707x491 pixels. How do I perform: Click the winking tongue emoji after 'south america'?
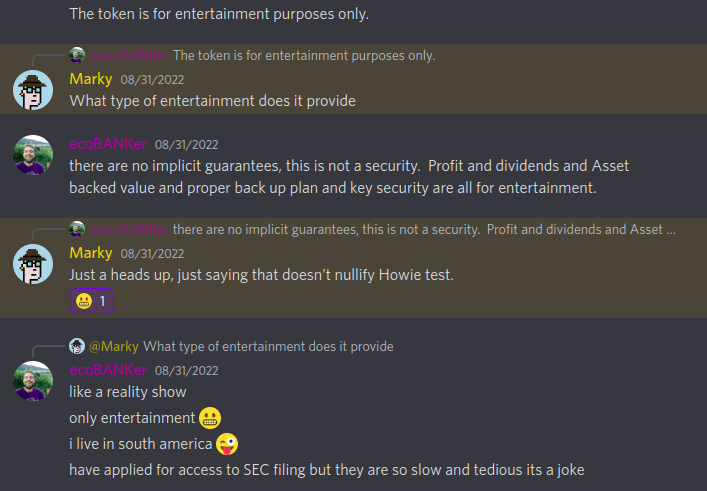point(227,444)
